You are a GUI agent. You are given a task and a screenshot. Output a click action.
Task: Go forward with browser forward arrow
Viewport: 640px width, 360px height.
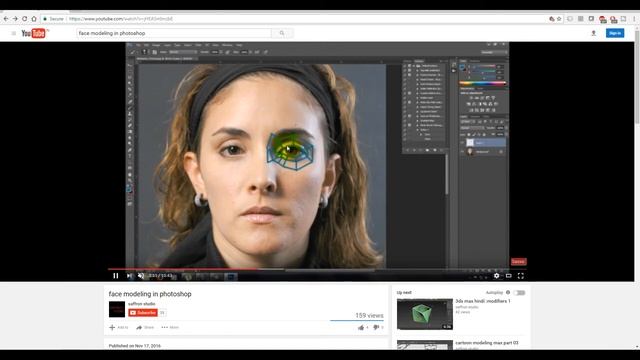pyautogui.click(x=15, y=19)
